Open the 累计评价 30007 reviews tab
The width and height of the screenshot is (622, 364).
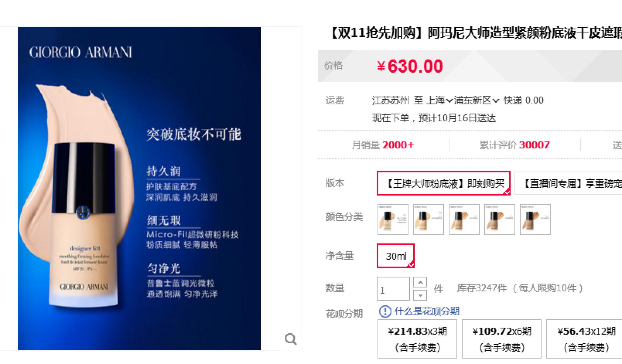coord(514,145)
